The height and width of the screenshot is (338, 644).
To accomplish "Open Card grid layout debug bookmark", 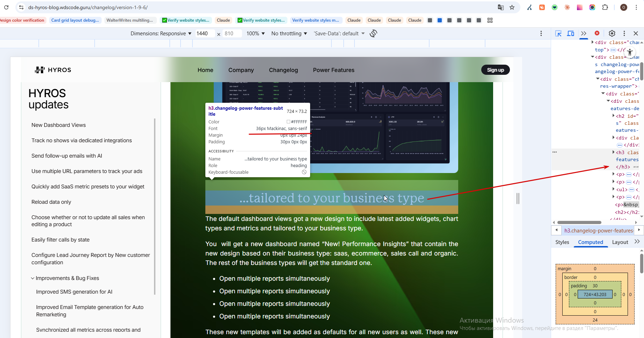I will click(x=75, y=20).
